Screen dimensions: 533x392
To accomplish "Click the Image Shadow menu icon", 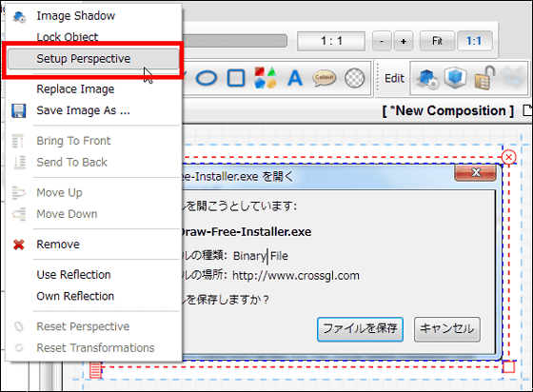I will coord(19,16).
